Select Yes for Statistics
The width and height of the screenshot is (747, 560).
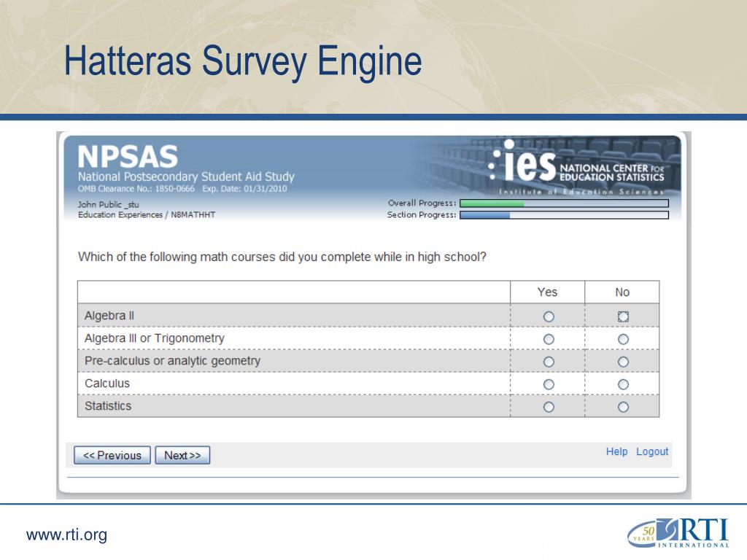coord(549,407)
